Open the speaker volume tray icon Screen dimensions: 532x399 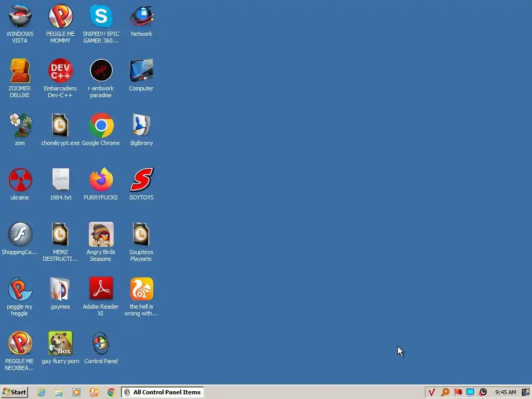[x=483, y=392]
